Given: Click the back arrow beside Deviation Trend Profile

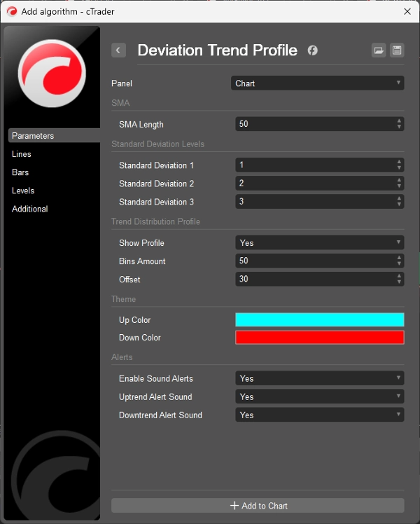Looking at the screenshot, I should click(119, 50).
